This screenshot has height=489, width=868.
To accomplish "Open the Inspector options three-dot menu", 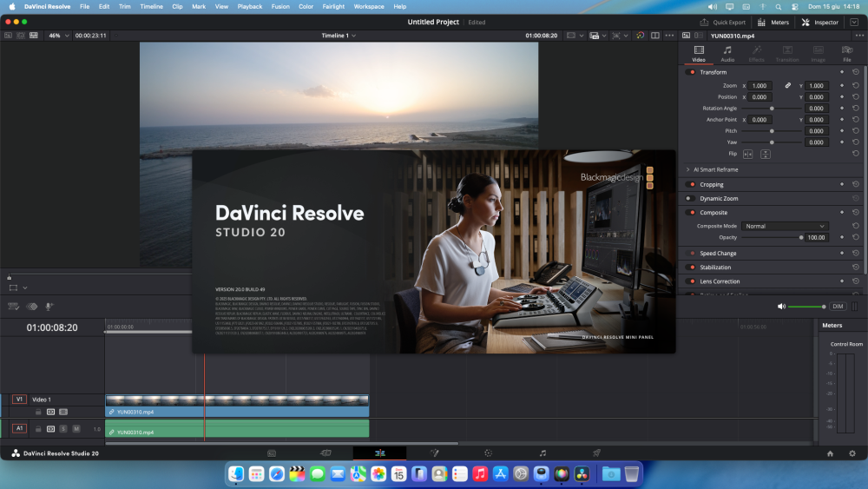I will pyautogui.click(x=859, y=36).
